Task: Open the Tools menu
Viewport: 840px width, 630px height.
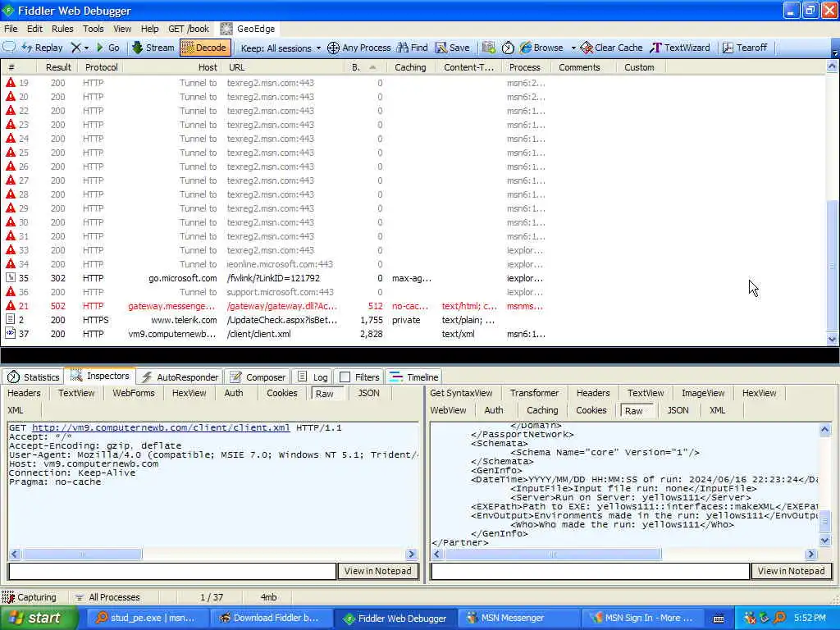Action: [x=93, y=29]
